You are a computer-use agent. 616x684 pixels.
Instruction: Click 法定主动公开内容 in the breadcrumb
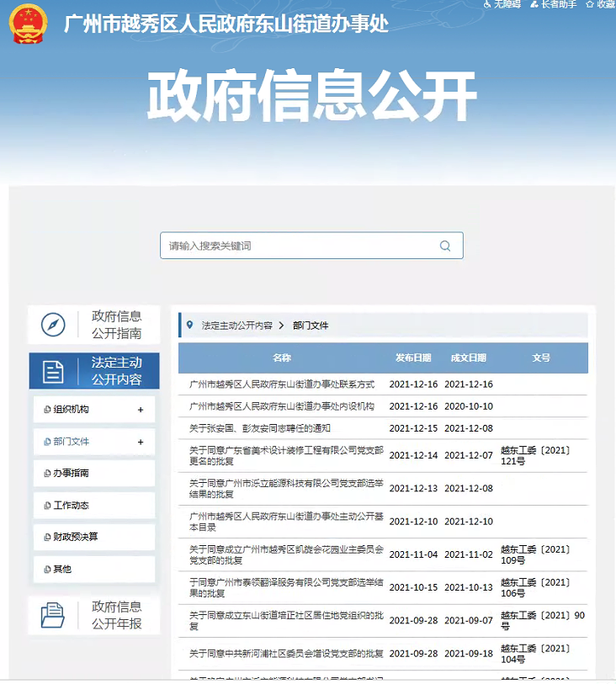pos(236,326)
